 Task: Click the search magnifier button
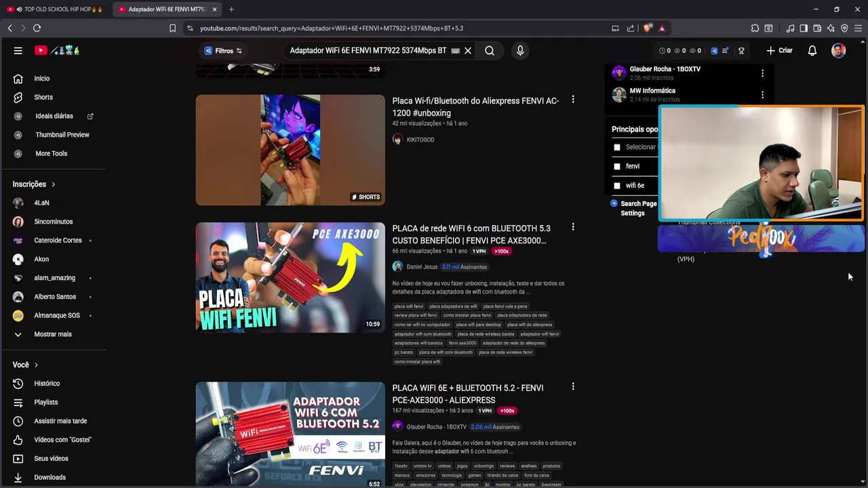[490, 51]
